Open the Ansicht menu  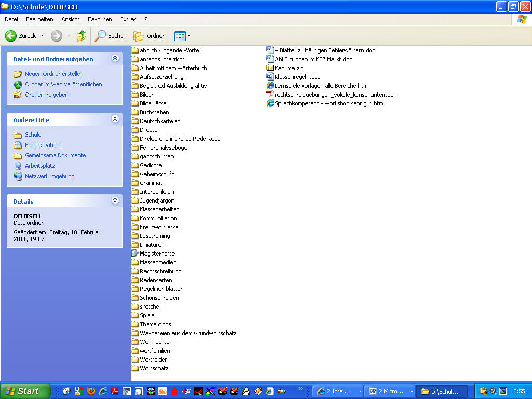click(x=71, y=19)
